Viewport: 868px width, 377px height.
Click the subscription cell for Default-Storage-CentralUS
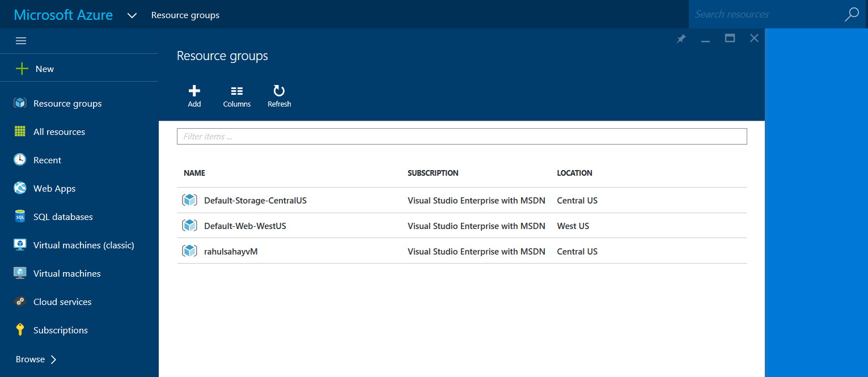click(x=476, y=200)
